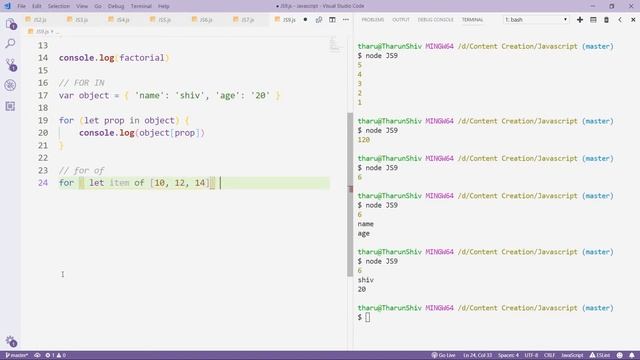Open the Go menu
This screenshot has width=640, height=360.
[x=98, y=6]
